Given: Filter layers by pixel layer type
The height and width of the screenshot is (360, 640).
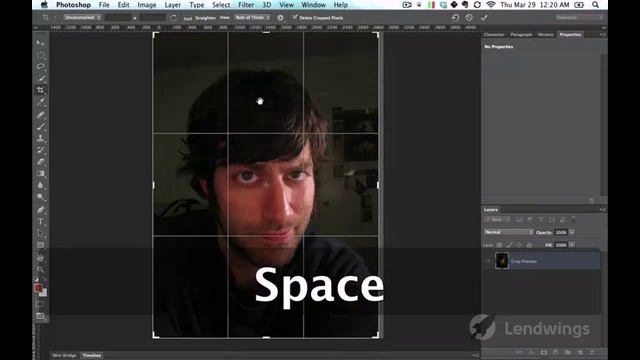Looking at the screenshot, I should [x=519, y=220].
